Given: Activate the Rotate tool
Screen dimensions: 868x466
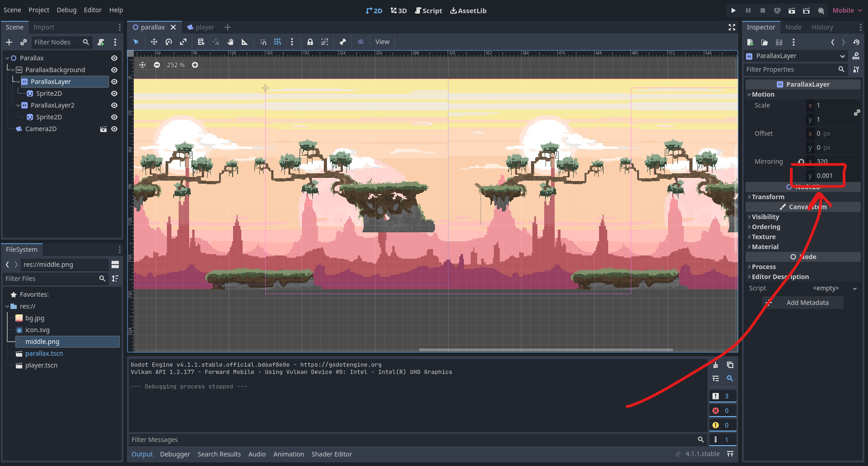Looking at the screenshot, I should (x=168, y=42).
